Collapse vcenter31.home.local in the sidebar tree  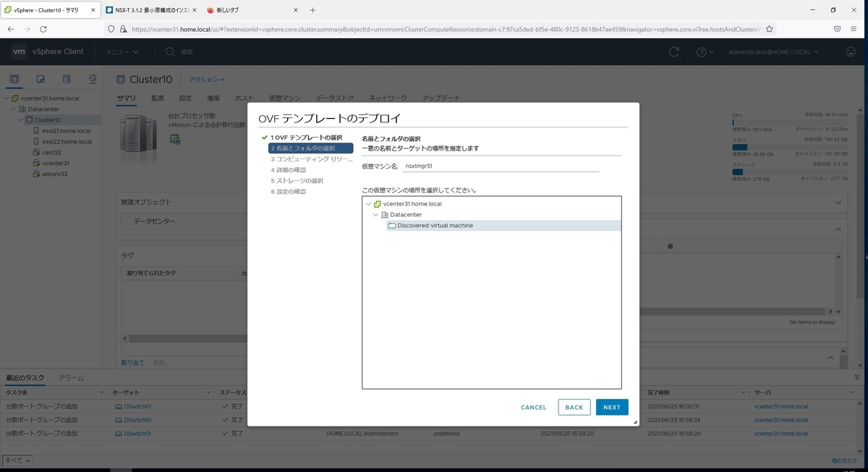pyautogui.click(x=7, y=98)
